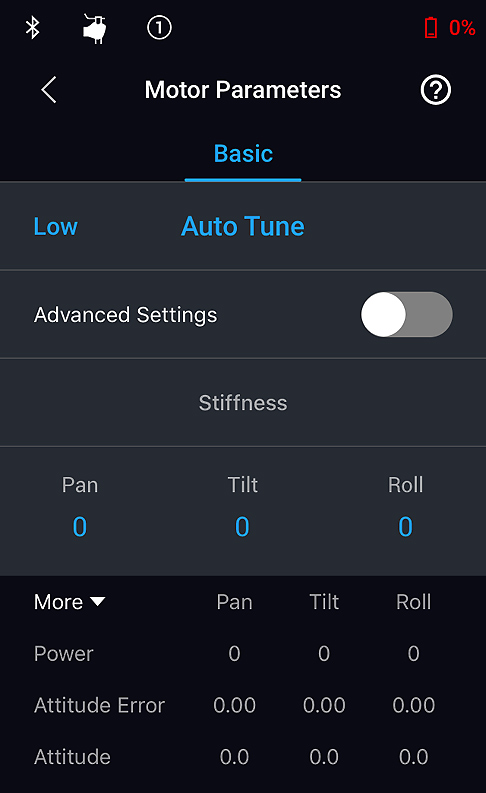Tap the circled number 1 profile icon

pos(159,27)
